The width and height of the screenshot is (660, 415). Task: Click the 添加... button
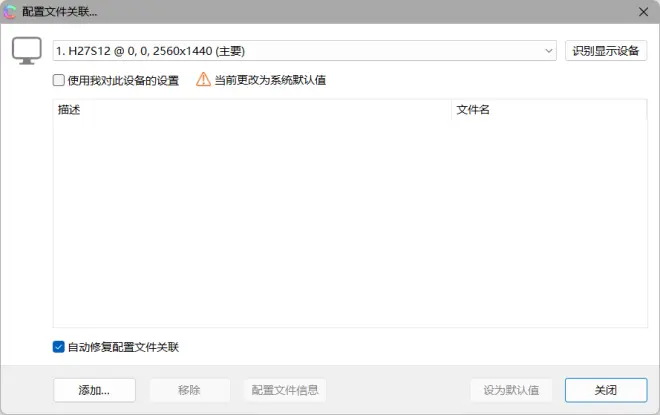pyautogui.click(x=94, y=390)
